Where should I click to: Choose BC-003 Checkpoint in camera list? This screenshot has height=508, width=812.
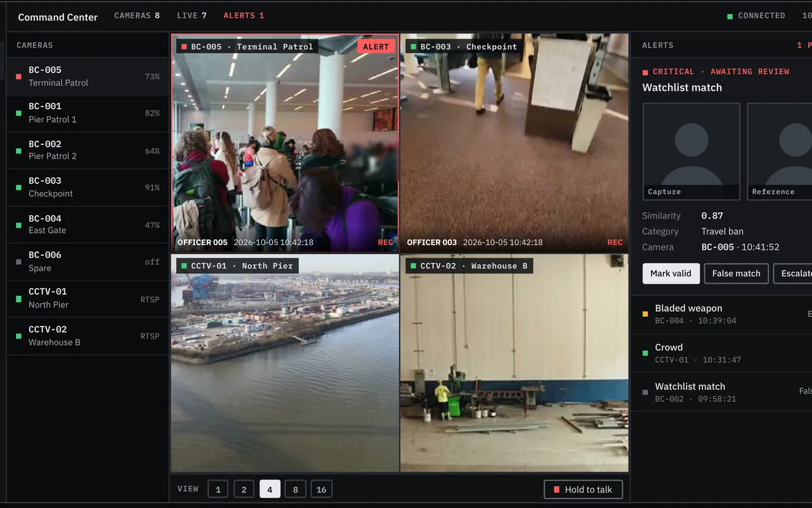tap(88, 187)
